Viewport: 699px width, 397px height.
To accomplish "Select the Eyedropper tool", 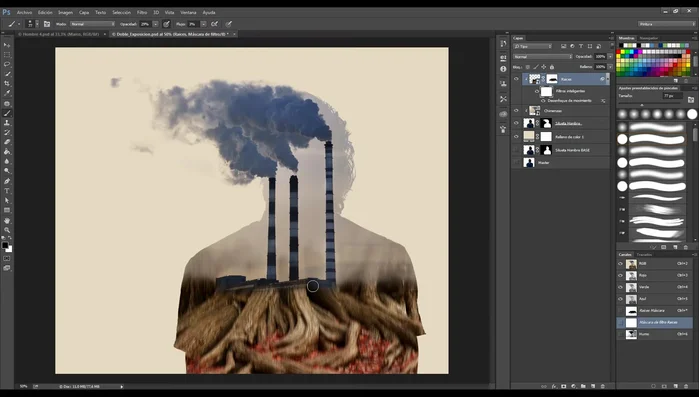I will (x=7, y=93).
